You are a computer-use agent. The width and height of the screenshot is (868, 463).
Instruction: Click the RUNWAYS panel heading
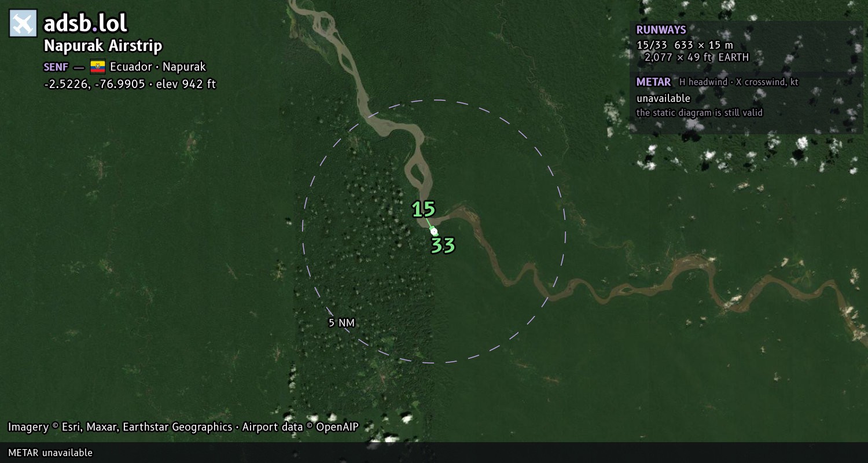[x=661, y=30]
